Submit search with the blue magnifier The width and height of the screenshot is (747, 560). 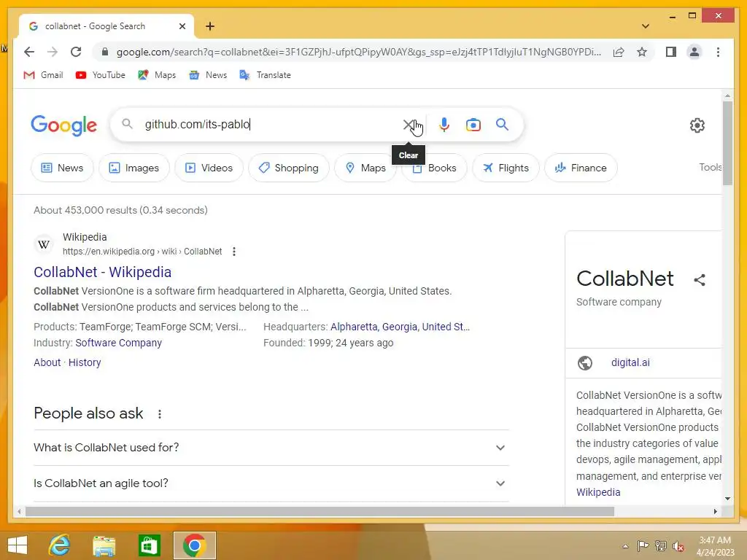[x=502, y=125]
